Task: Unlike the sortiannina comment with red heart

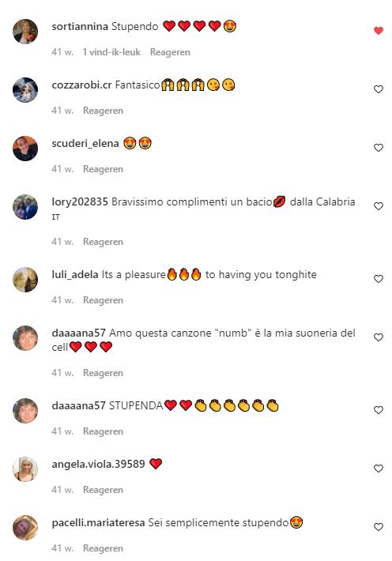Action: (x=379, y=31)
